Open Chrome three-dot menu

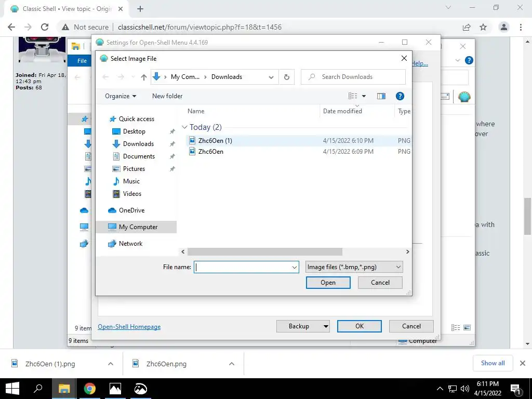[x=521, y=27]
